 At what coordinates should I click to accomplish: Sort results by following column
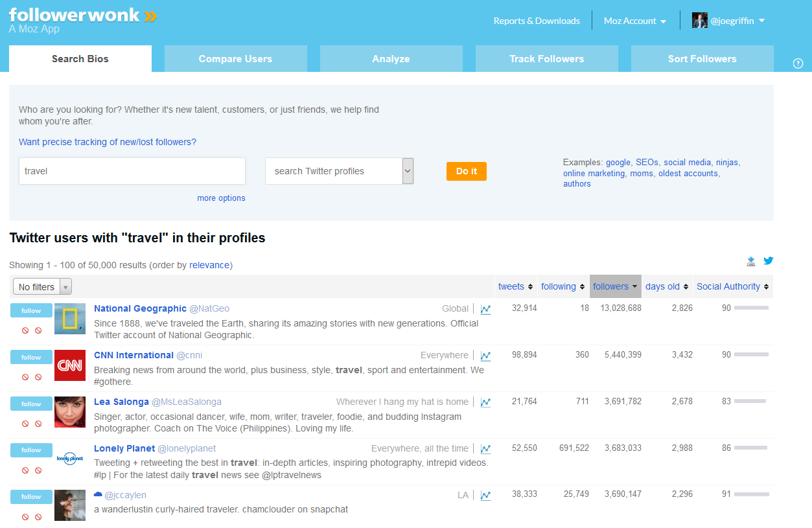pos(563,286)
